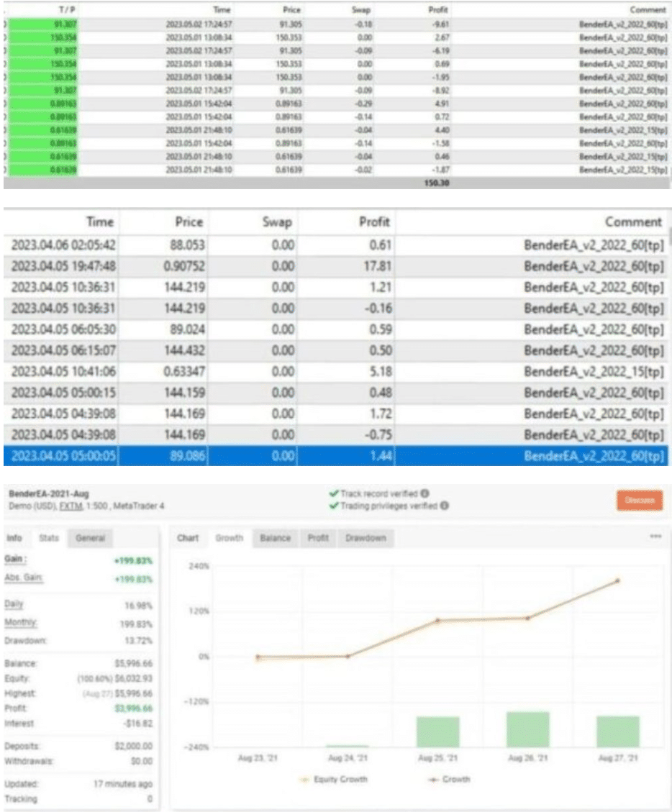The width and height of the screenshot is (672, 812).
Task: Select the General tab in stats panel
Action: click(x=90, y=538)
